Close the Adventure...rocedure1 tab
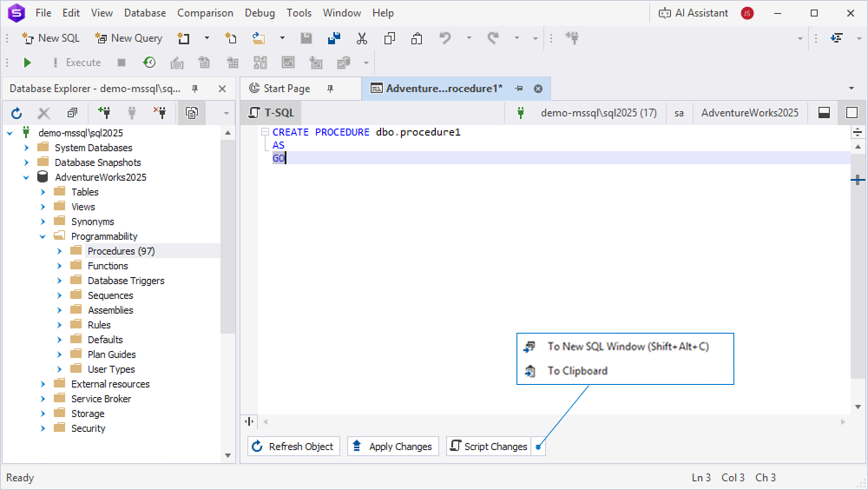Image resolution: width=868 pixels, height=490 pixels. pos(538,89)
